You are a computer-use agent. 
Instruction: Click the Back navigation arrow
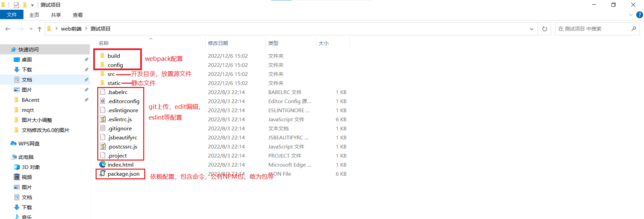[x=8, y=29]
